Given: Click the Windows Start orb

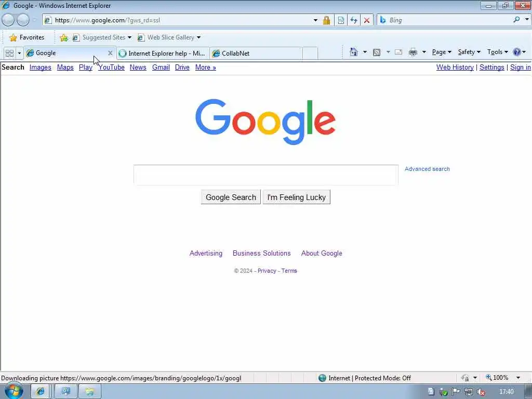Looking at the screenshot, I should [14, 391].
